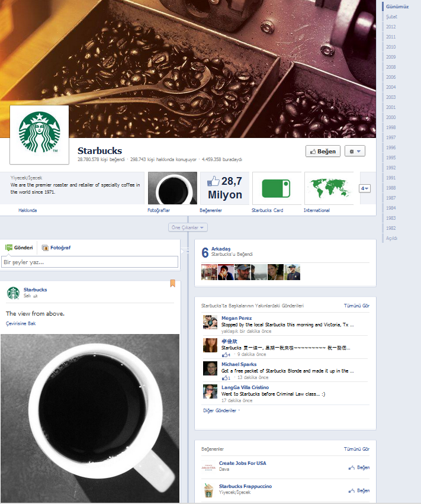Click the orange bookmark flag on post
Viewport: 421px width, 504px height.
tap(172, 283)
